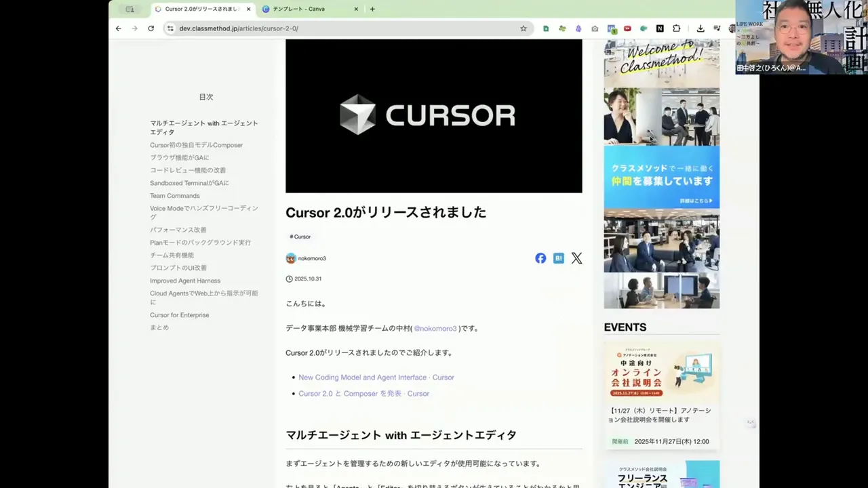Open the Chrome Extensions puzzle icon
The image size is (868, 488).
(x=676, y=28)
